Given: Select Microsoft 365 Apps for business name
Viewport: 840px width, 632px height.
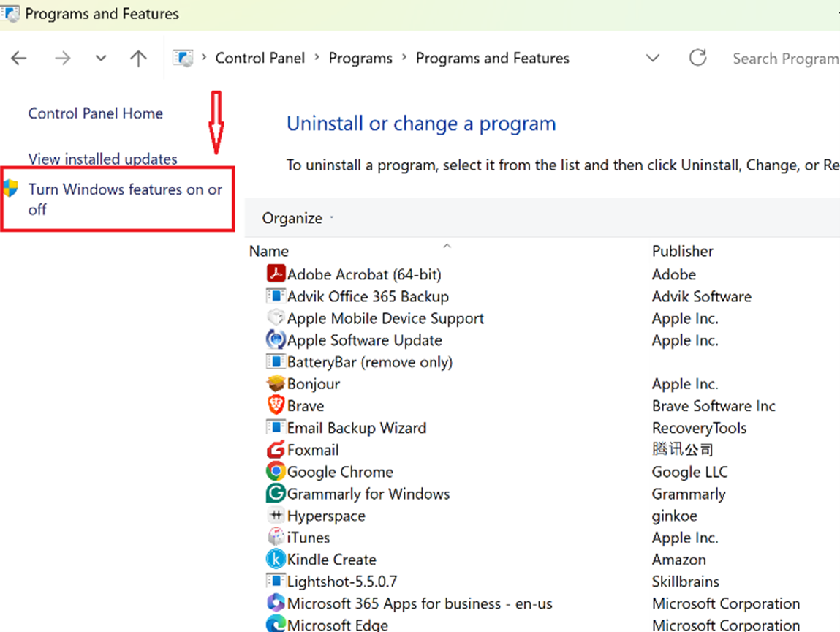Looking at the screenshot, I should click(420, 603).
